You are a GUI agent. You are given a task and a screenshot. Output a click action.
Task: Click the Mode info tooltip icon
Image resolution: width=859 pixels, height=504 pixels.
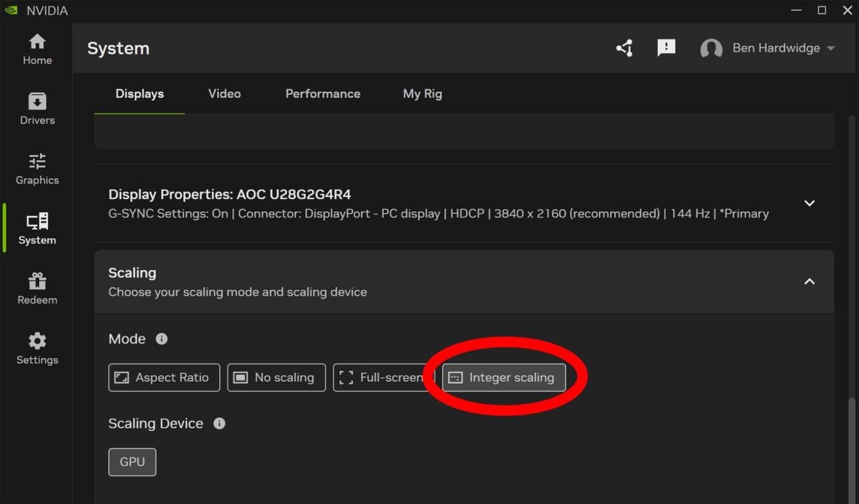(162, 339)
